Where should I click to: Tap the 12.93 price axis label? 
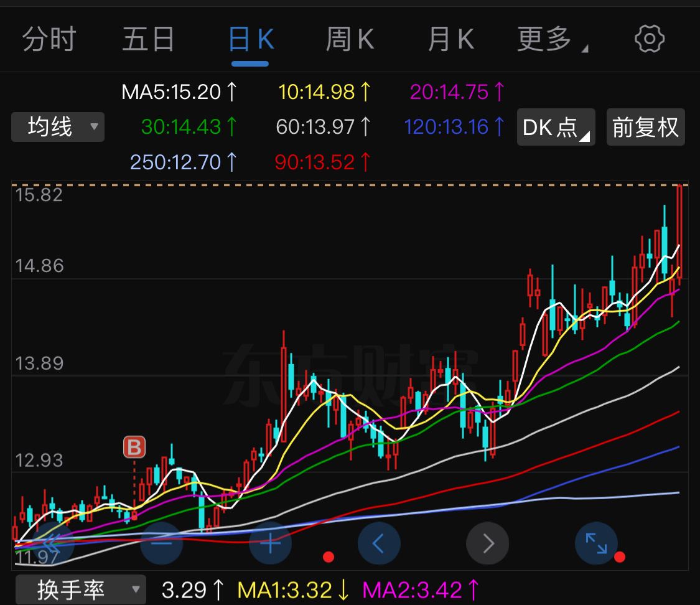pos(39,461)
